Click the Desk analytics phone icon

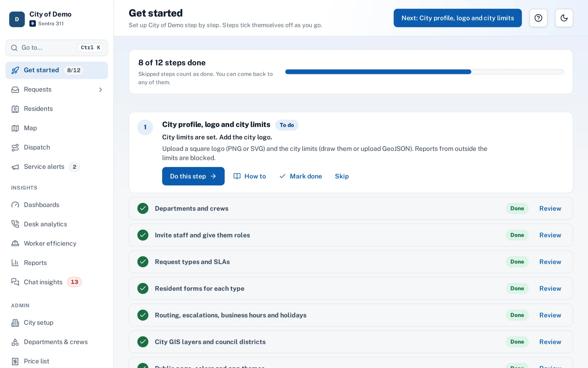point(15,224)
